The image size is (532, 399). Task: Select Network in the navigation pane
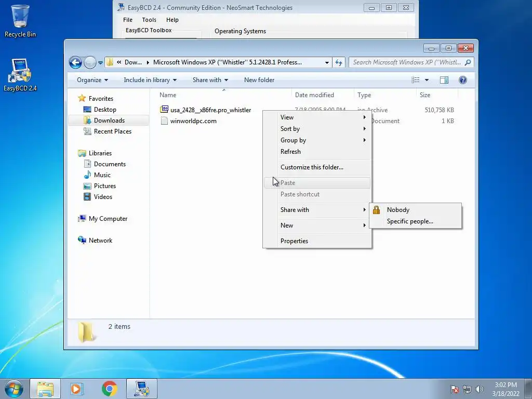[x=100, y=240]
